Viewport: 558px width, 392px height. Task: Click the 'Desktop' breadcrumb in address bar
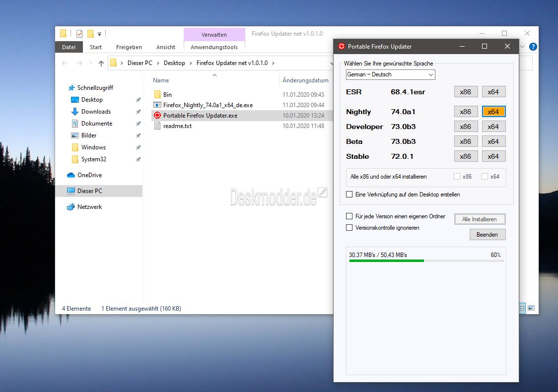(174, 63)
